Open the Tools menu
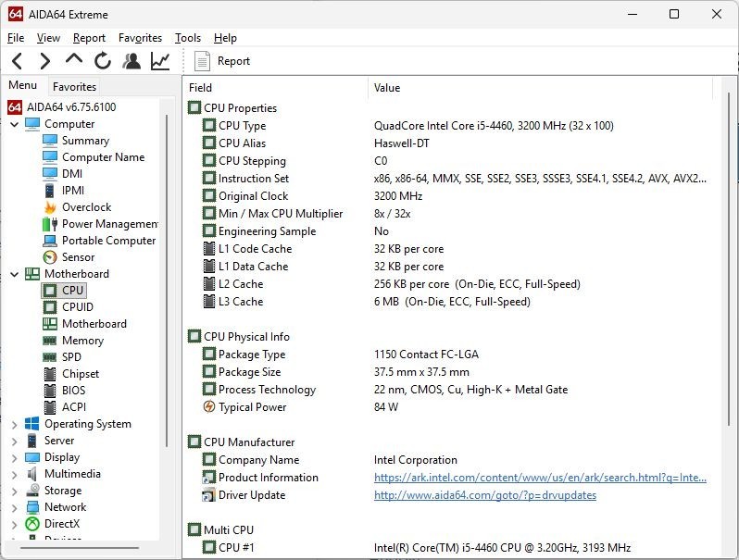This screenshot has height=560, width=739. click(188, 38)
